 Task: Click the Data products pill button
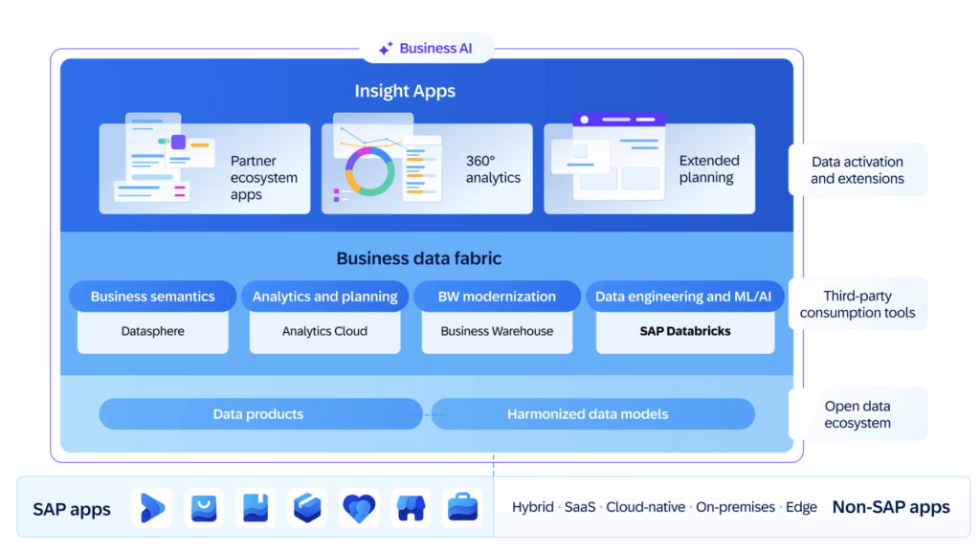click(x=258, y=414)
